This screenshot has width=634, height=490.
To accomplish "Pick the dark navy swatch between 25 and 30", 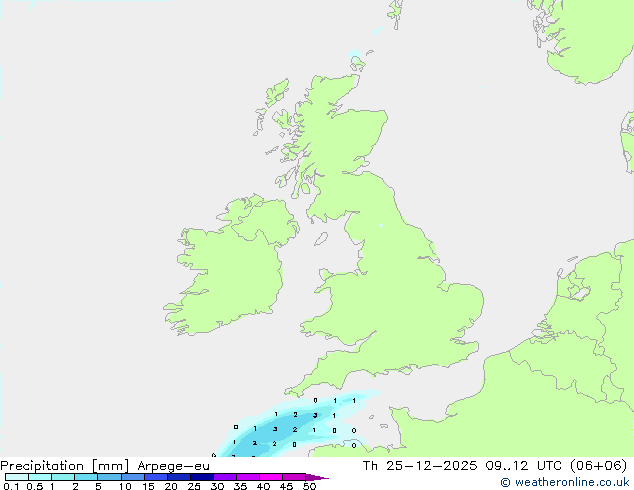I will pos(202,477).
